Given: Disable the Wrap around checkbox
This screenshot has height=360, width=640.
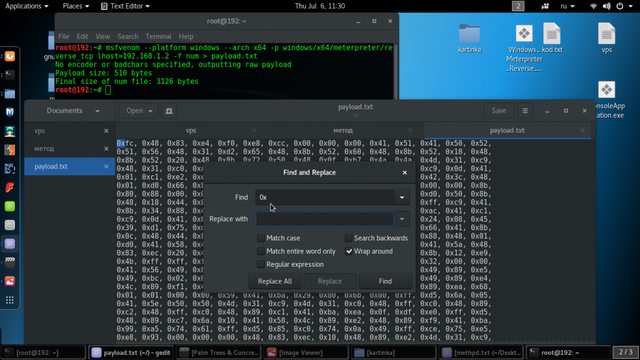Looking at the screenshot, I should [x=349, y=251].
